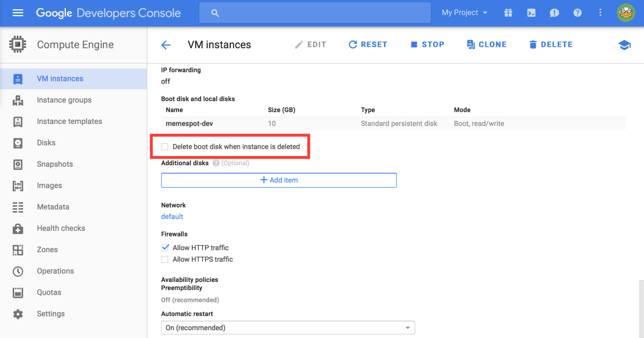Click the help icon beside Additional disks
Image resolution: width=644 pixels, height=338 pixels.
click(216, 163)
